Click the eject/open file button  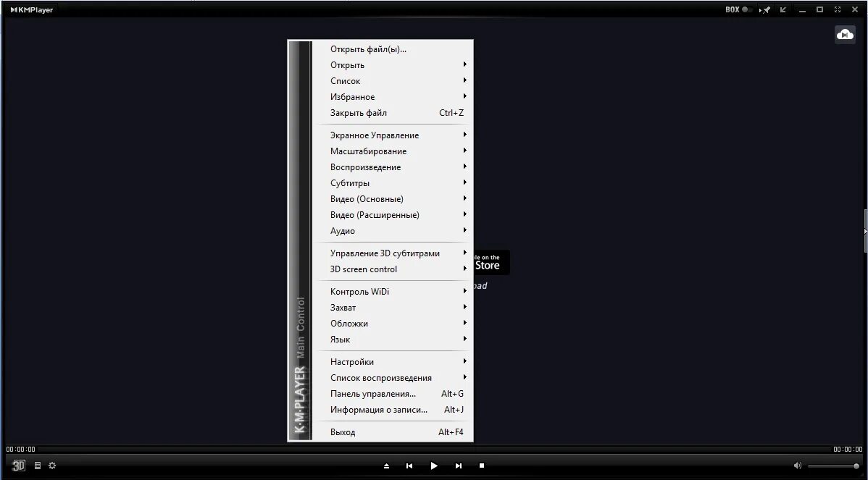click(386, 466)
